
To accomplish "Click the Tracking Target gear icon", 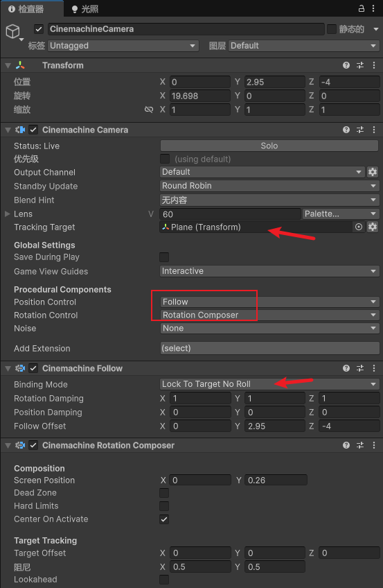I will tap(373, 227).
